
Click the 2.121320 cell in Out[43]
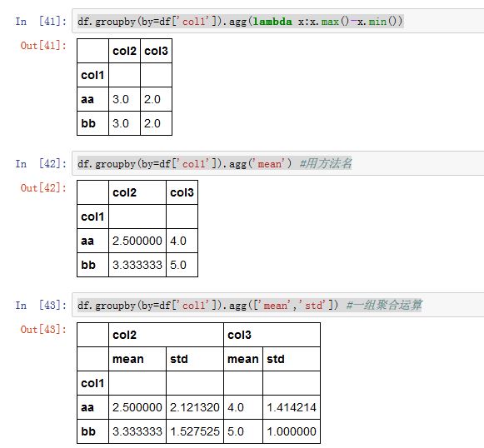point(195,407)
